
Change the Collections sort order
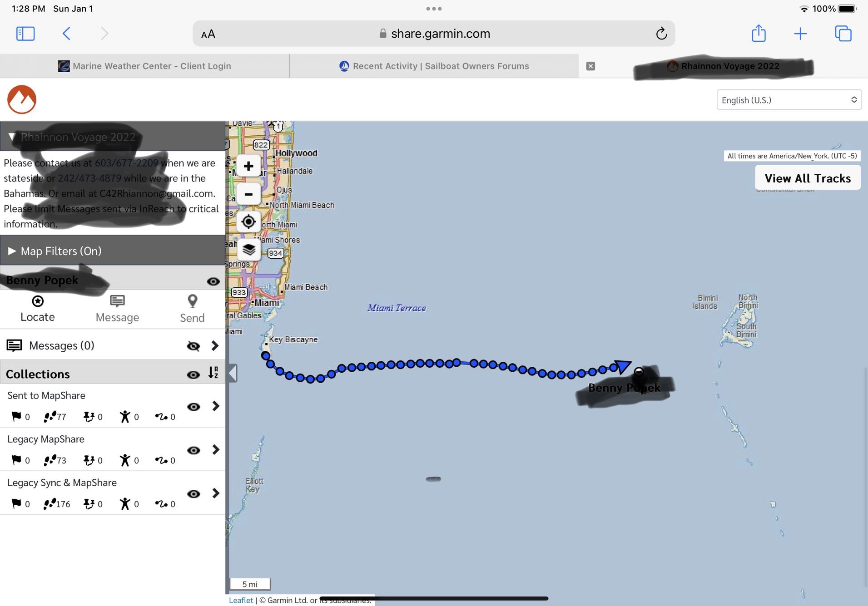pos(213,373)
